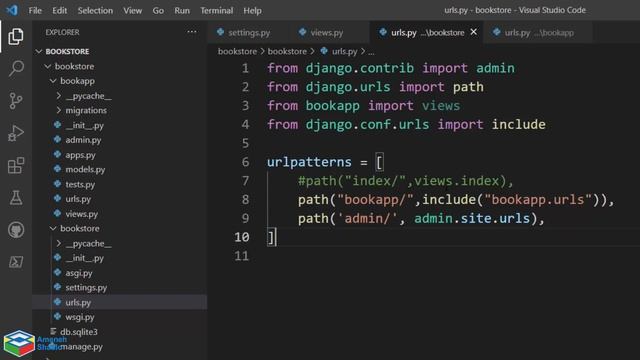
Task: Open the Selection menu
Action: (x=95, y=11)
